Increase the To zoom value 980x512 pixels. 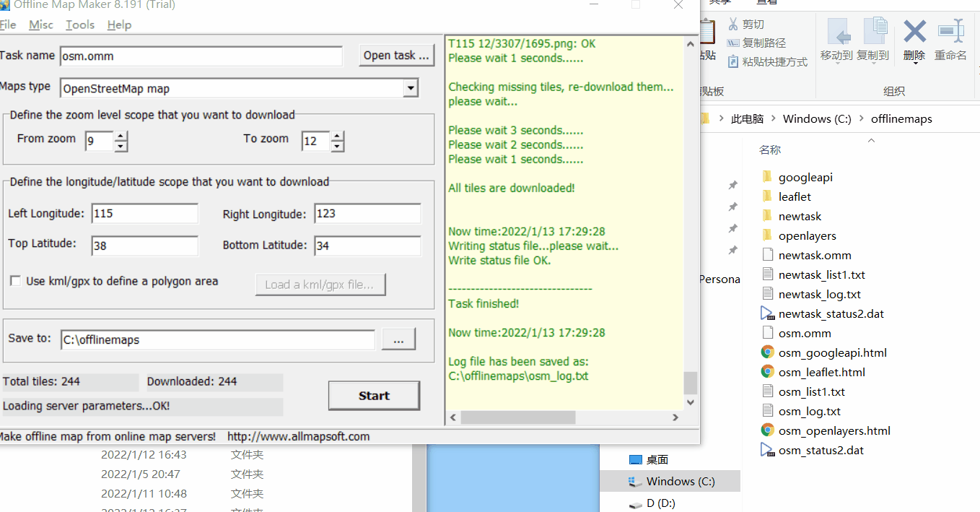click(x=337, y=136)
